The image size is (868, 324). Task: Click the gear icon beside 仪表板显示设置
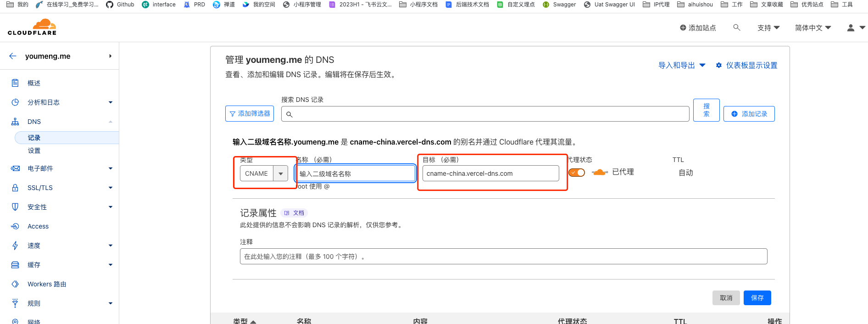click(719, 65)
